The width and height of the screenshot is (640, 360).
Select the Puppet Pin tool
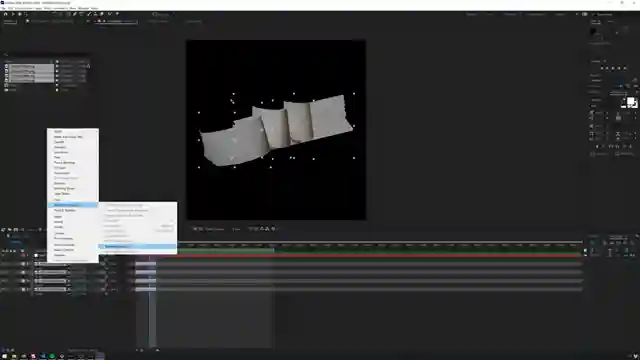117,14
